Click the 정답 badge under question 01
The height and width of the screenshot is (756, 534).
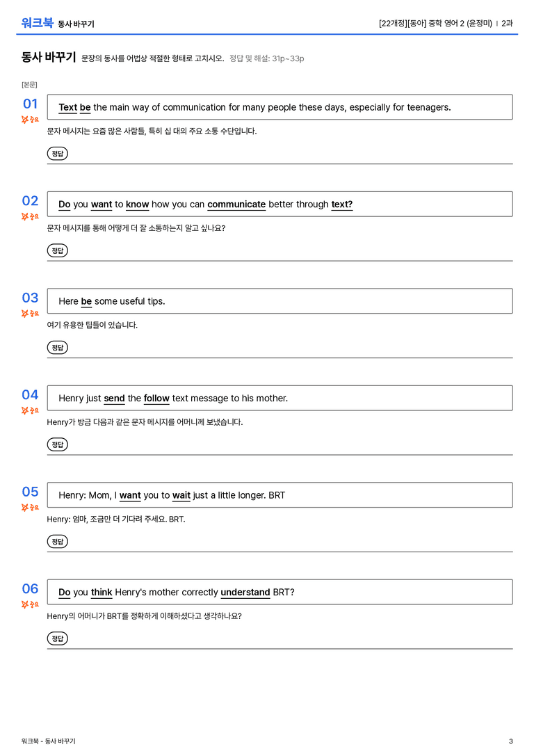57,154
